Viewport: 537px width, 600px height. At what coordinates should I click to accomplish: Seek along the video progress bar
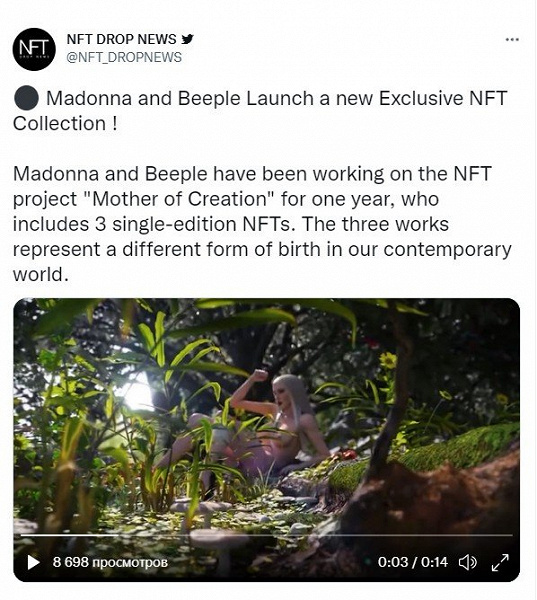pos(266,535)
